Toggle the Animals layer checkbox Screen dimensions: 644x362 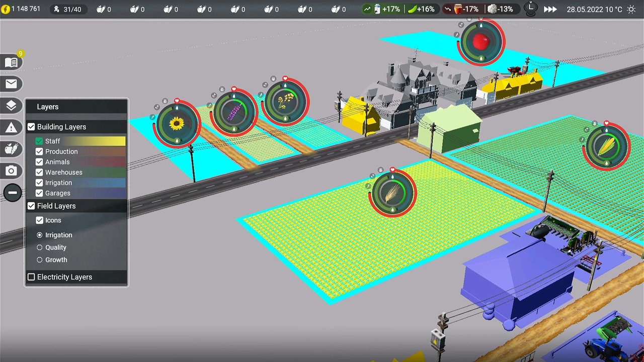[x=39, y=162]
